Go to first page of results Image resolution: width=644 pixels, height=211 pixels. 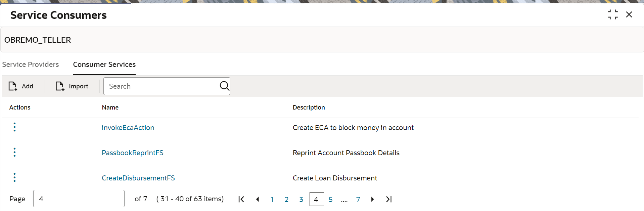coord(241,199)
